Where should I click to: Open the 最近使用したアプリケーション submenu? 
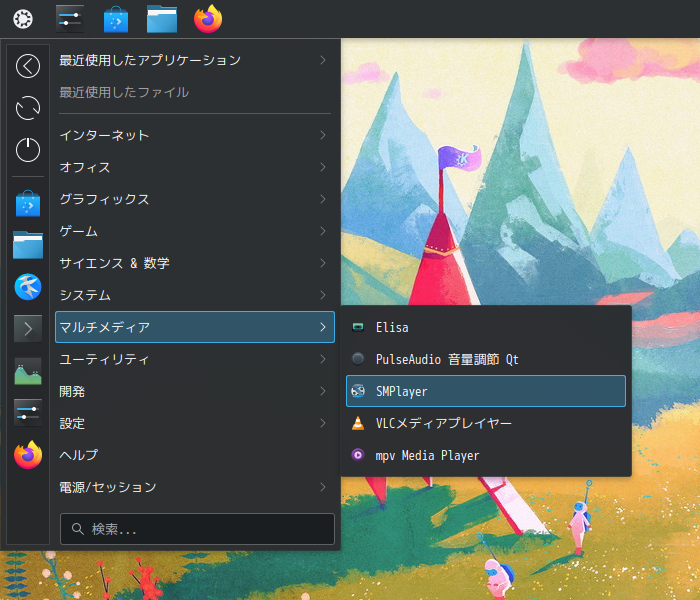195,60
